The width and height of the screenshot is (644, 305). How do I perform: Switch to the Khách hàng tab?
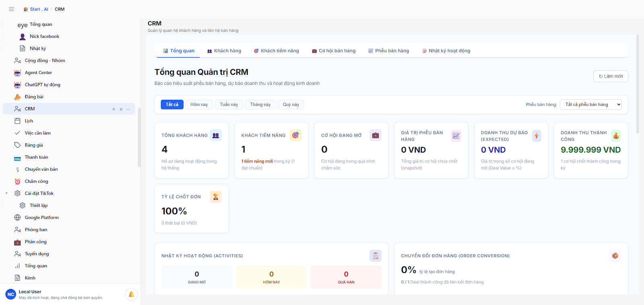(224, 51)
